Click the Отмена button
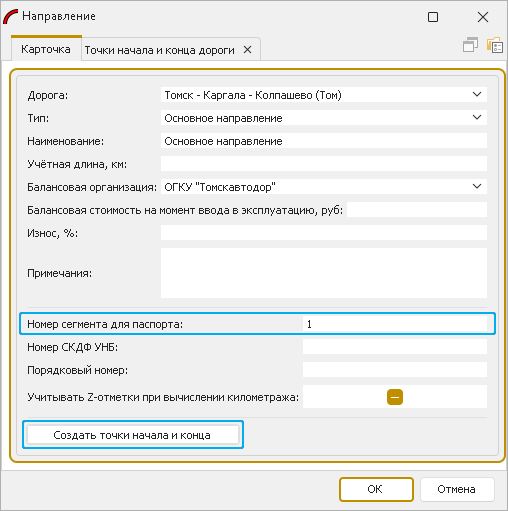The width and height of the screenshot is (508, 511). coord(457,489)
